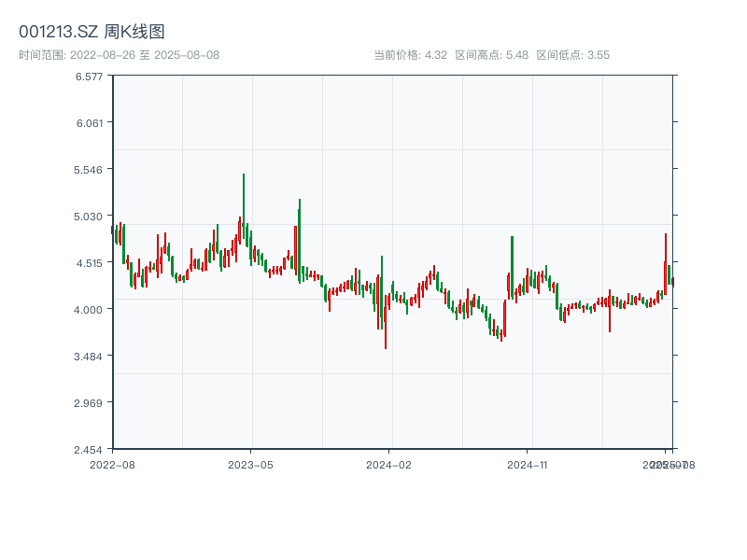This screenshot has width=747, height=560.
Task: Click the 区间高点 5.48 label
Action: pos(491,55)
